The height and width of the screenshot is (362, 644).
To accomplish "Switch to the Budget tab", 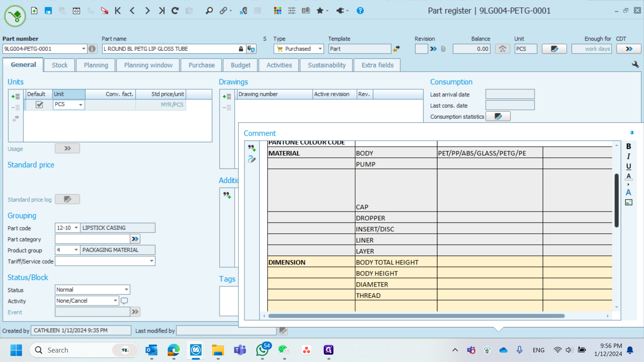I will [240, 65].
